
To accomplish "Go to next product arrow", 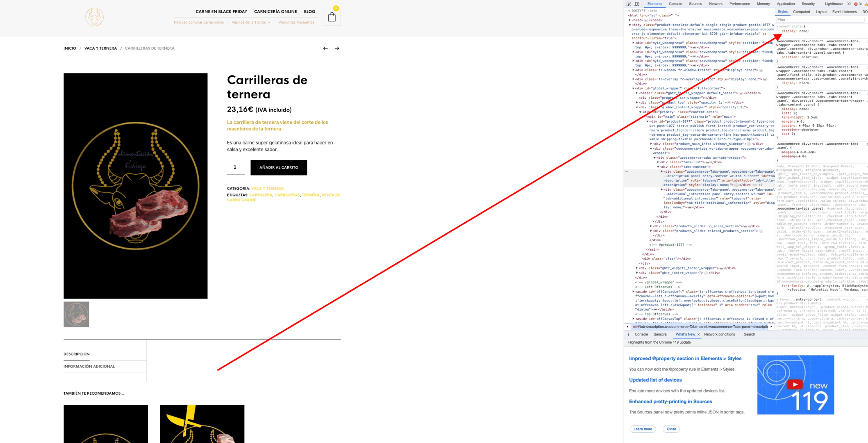I will coord(337,48).
